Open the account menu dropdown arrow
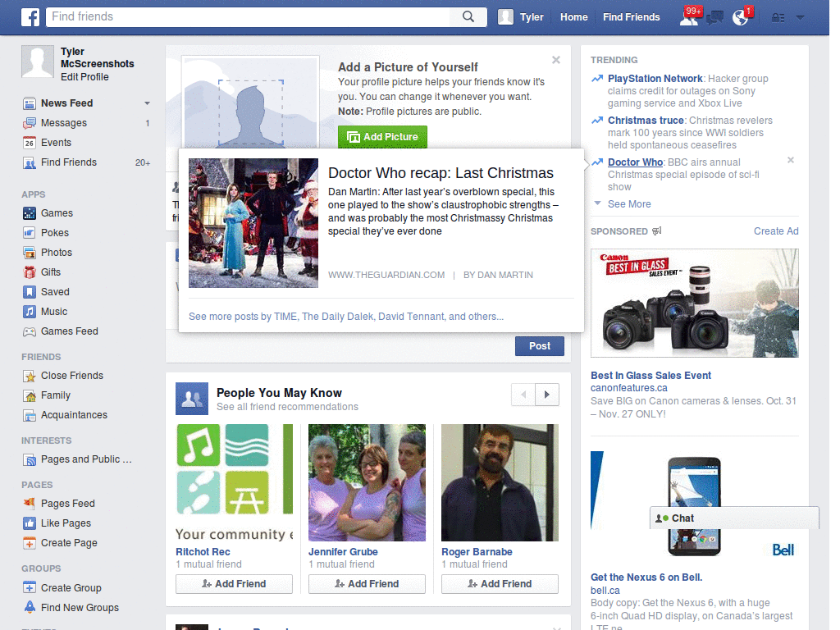 point(801,18)
